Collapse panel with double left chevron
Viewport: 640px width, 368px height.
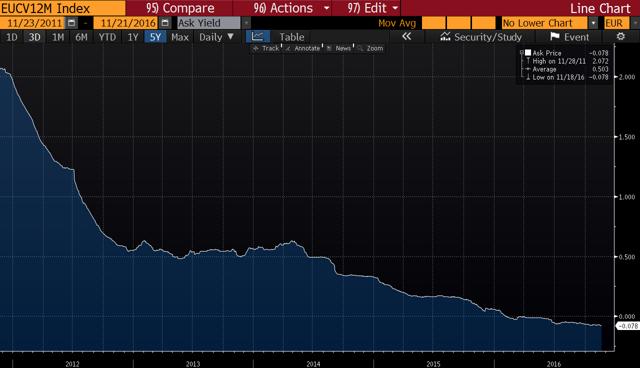point(407,37)
